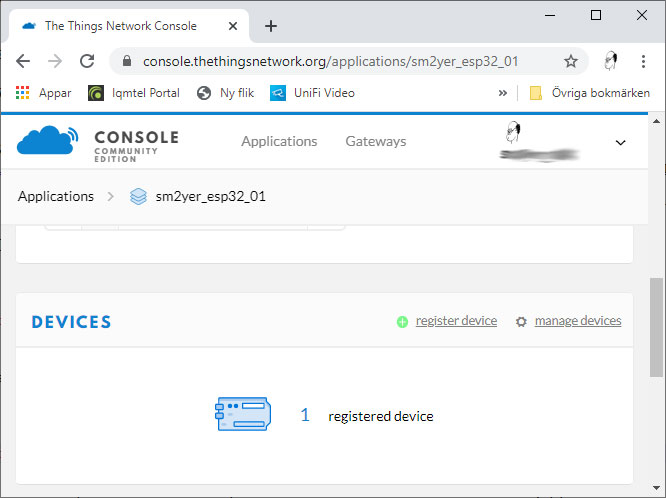
Task: Click the browser forward arrow
Action: [x=55, y=61]
